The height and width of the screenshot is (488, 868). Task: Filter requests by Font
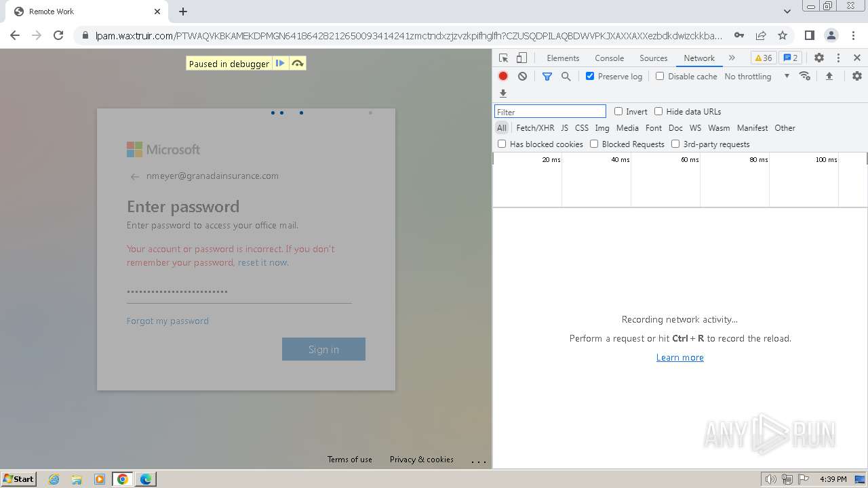(654, 128)
